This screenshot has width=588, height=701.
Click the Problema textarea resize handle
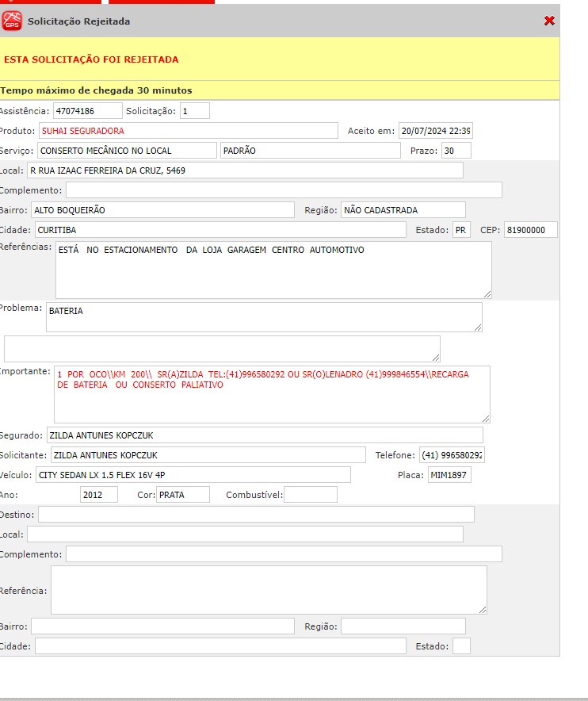[x=478, y=328]
